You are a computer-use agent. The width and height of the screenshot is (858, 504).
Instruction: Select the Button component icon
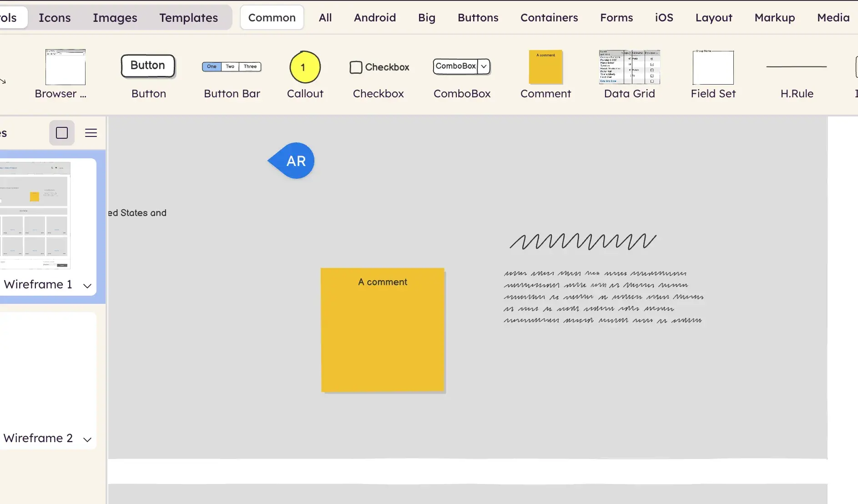148,66
